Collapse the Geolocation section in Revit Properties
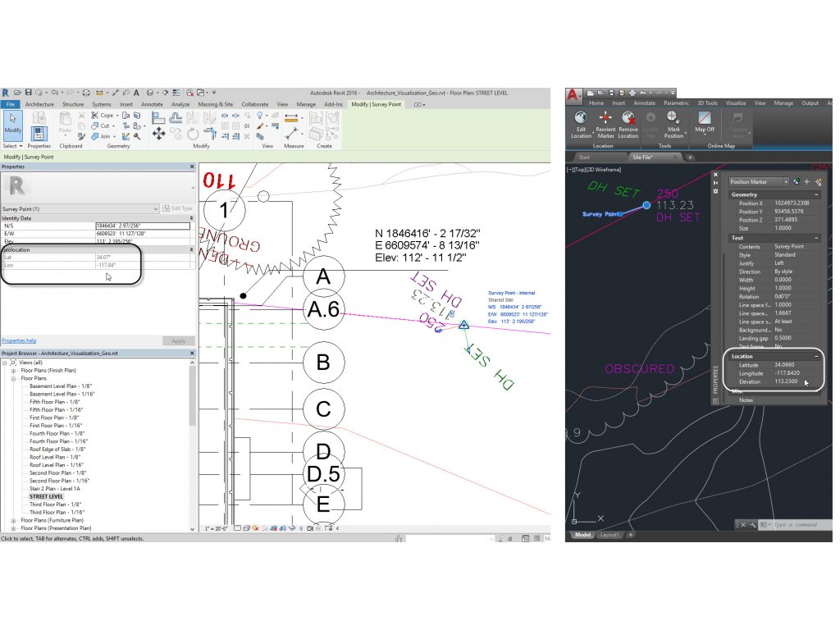 (x=191, y=249)
